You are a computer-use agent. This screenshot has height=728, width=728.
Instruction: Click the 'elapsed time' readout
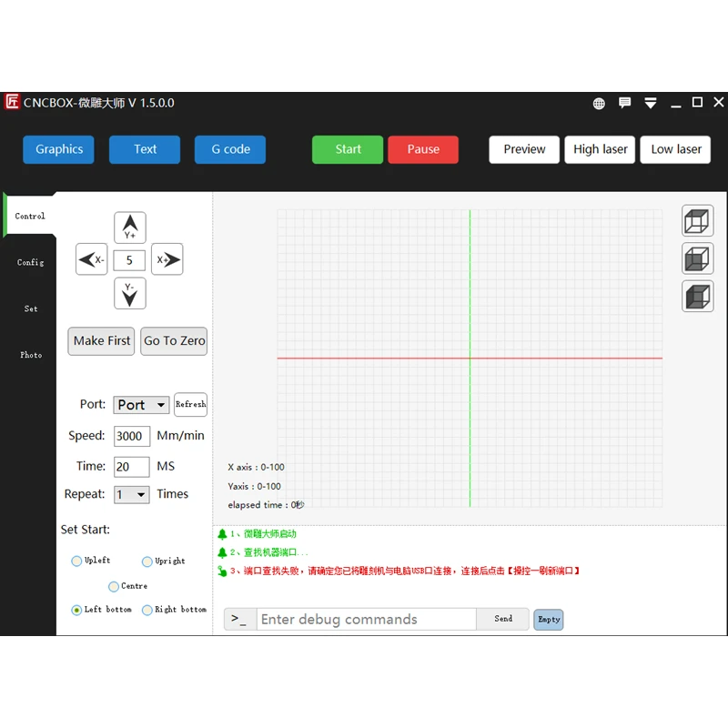point(266,505)
